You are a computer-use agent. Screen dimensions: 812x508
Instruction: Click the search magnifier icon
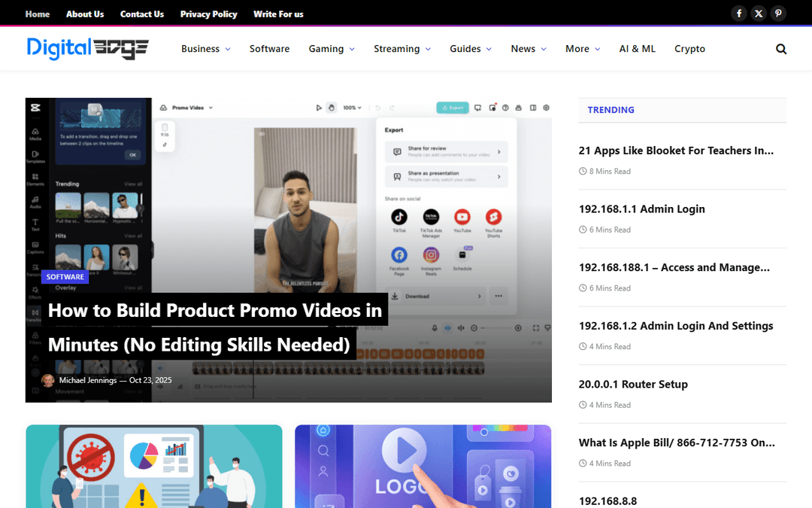(781, 49)
